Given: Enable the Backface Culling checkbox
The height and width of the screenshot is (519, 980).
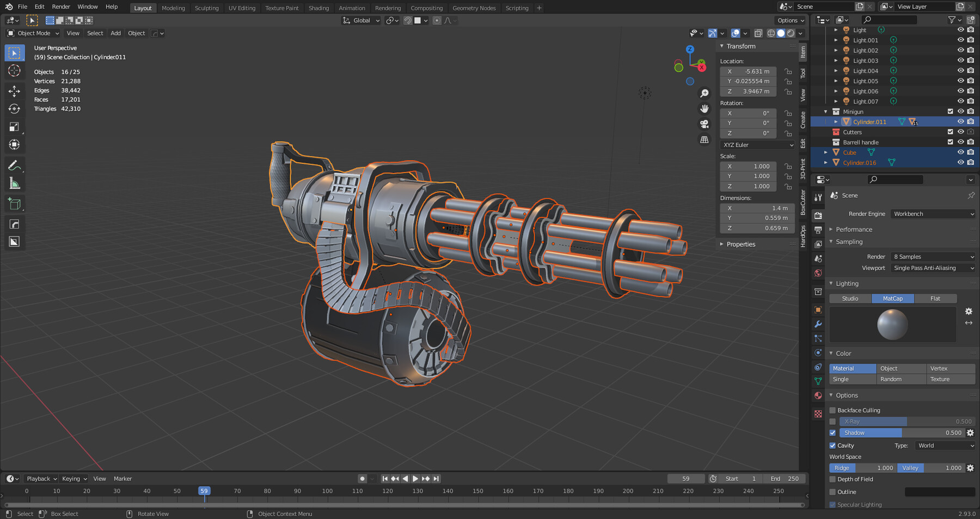Looking at the screenshot, I should point(832,410).
